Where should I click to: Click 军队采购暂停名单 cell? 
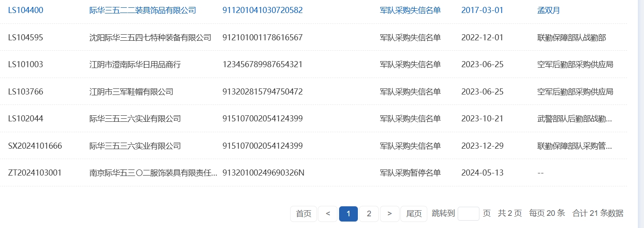point(410,173)
